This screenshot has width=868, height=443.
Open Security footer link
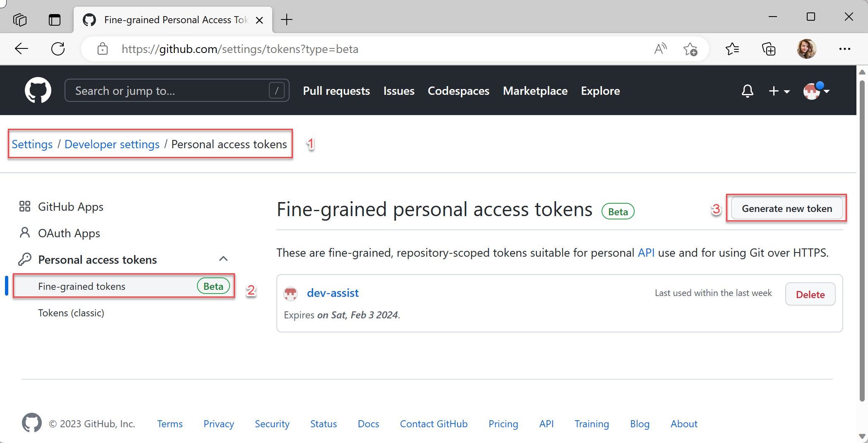(272, 424)
